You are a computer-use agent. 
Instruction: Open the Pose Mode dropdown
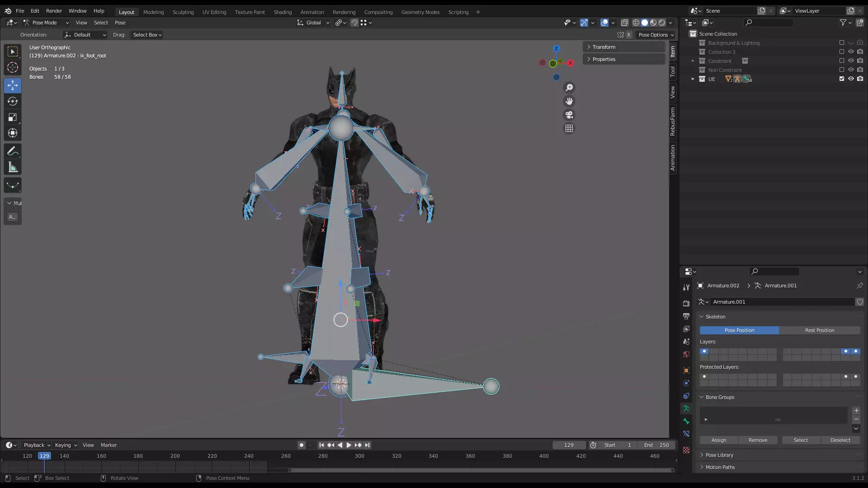click(46, 23)
